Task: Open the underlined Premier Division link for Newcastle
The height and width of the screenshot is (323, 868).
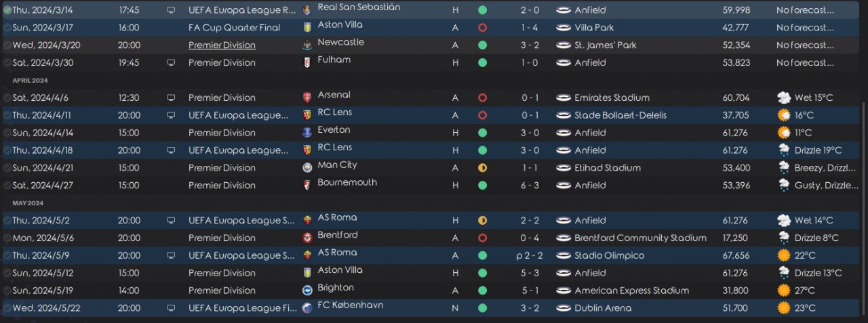Action: [222, 45]
